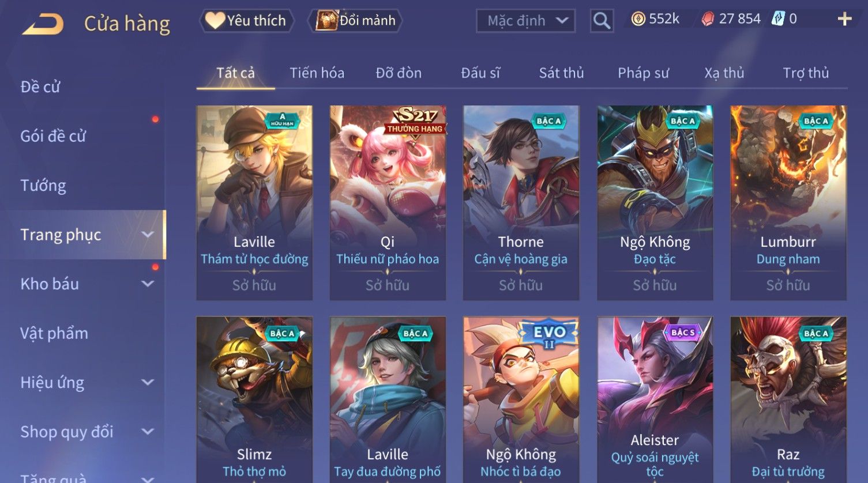Expand the Kho báu sidebar section
868x483 pixels.
148,284
